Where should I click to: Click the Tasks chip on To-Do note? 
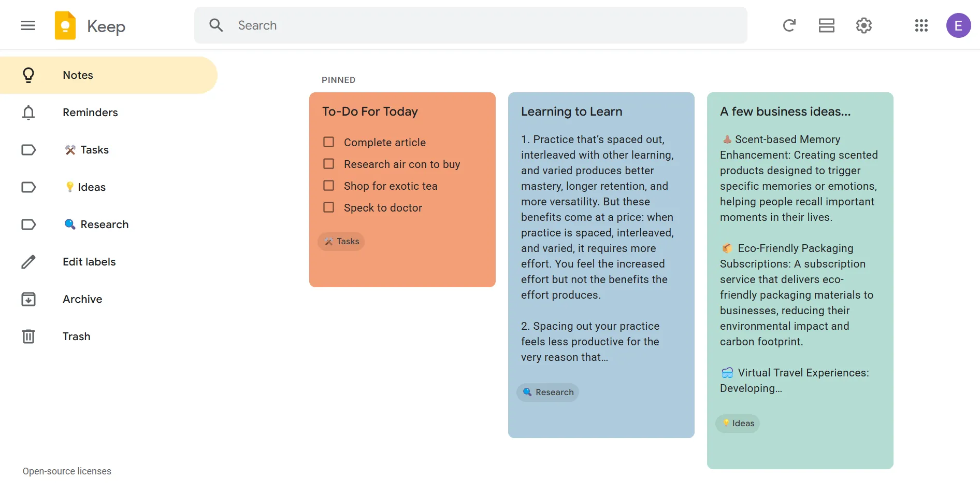point(341,241)
